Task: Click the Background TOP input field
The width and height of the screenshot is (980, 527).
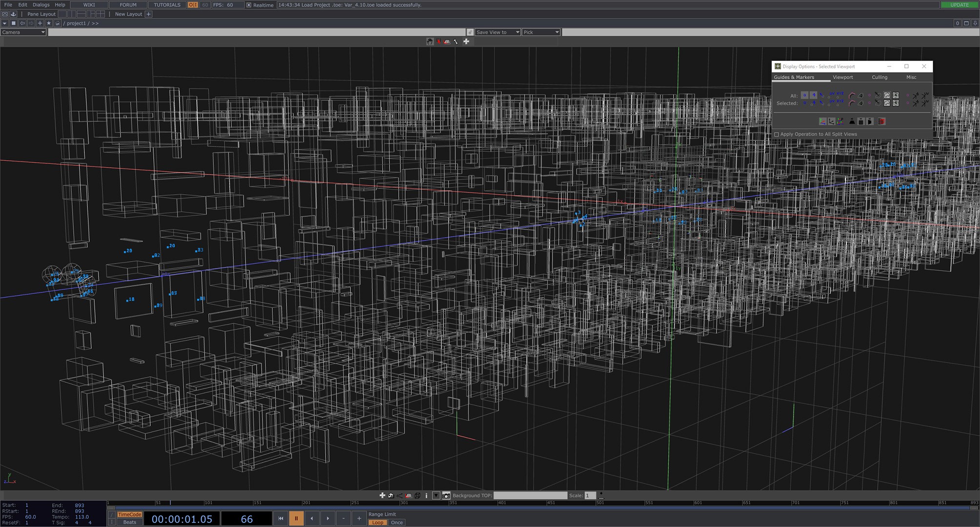Action: point(530,495)
